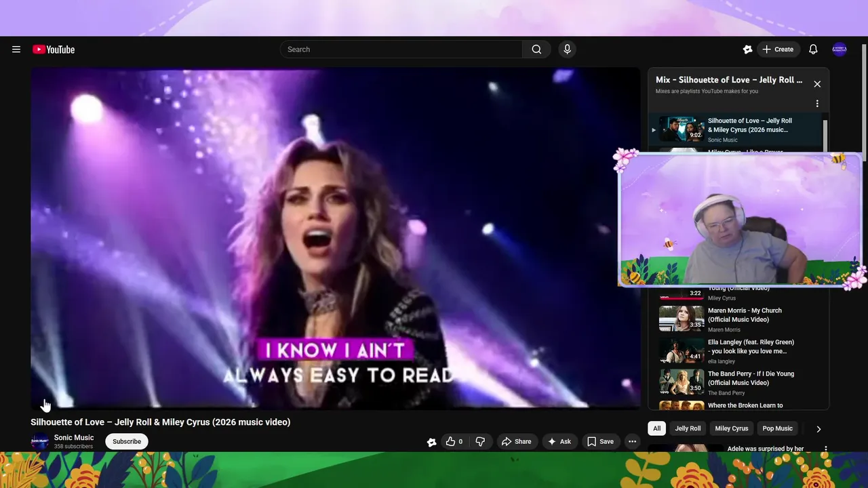Open the YouTube guide hamburger menu
This screenshot has width=868, height=488.
(16, 49)
